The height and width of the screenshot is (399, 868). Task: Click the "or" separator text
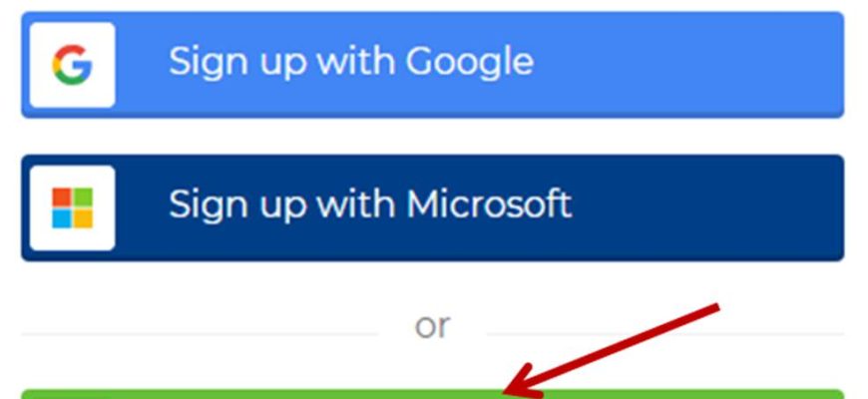pyautogui.click(x=432, y=326)
